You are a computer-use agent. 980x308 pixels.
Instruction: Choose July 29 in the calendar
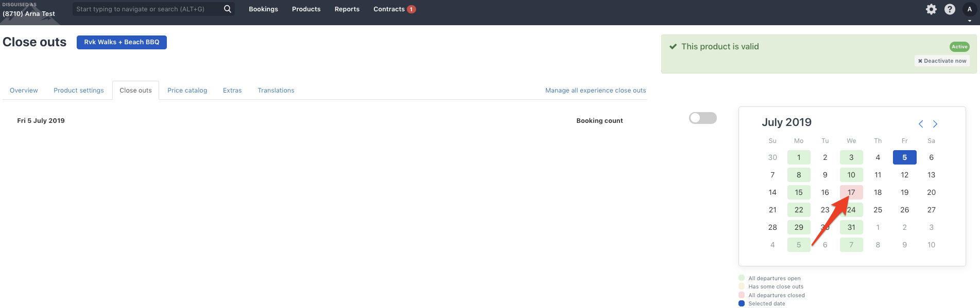pyautogui.click(x=799, y=227)
